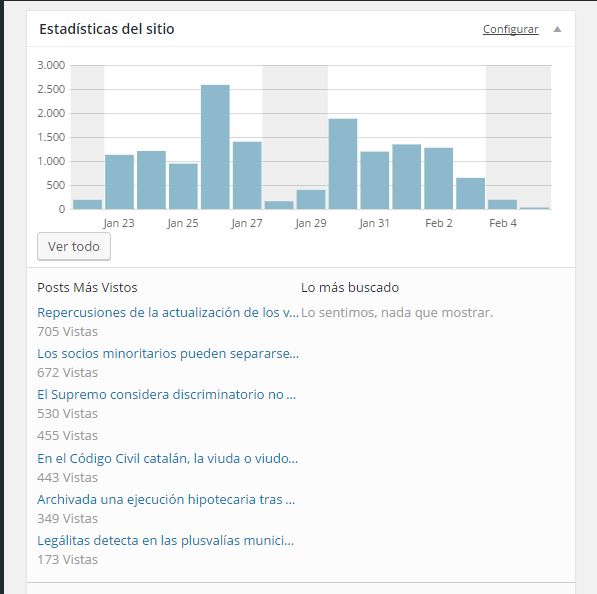Click the 'Posts Más Vistos' heading

coord(87,288)
